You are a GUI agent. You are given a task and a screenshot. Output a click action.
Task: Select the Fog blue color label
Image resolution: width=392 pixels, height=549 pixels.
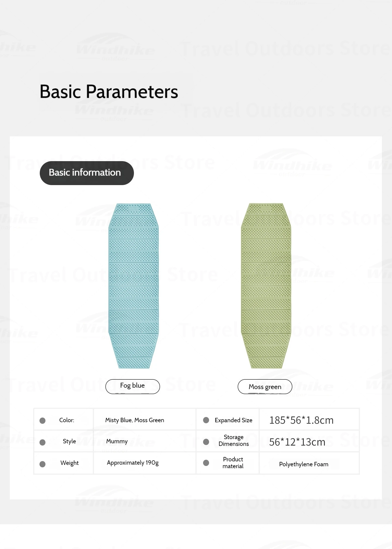coord(133,387)
